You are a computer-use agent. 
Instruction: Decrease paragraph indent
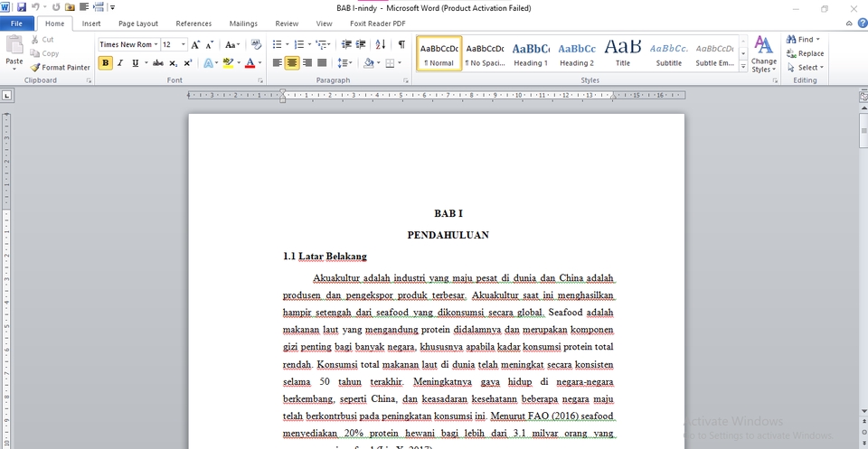(346, 45)
